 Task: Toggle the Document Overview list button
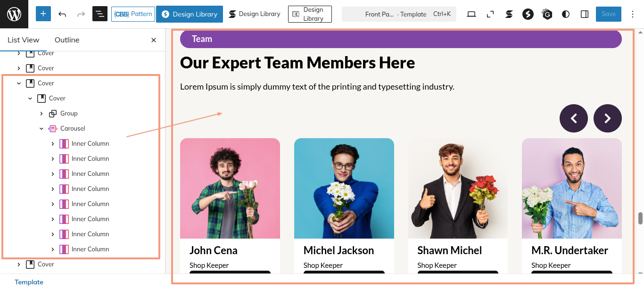(100, 14)
